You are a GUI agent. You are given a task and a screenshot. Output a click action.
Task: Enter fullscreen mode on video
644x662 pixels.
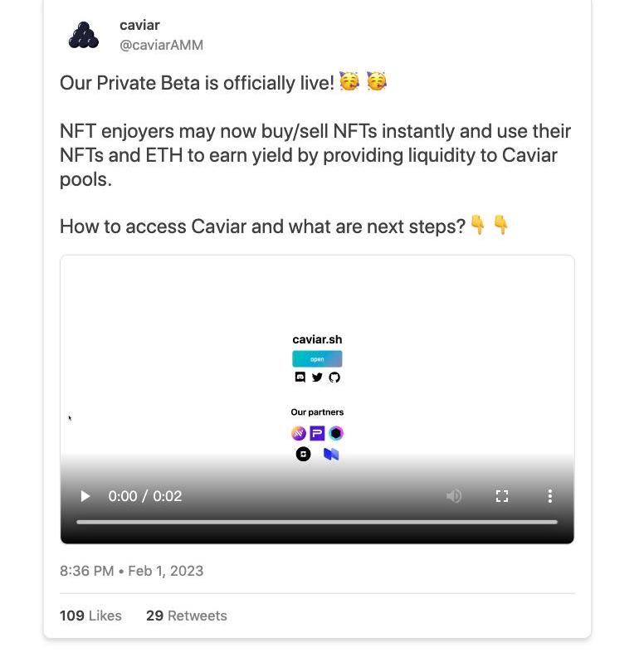[x=501, y=496]
